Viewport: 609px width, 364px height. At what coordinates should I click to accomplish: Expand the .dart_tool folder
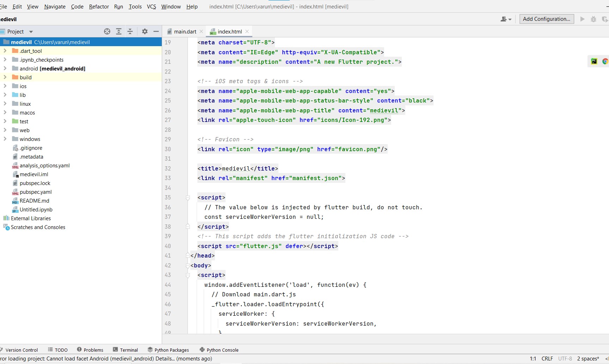(x=5, y=51)
